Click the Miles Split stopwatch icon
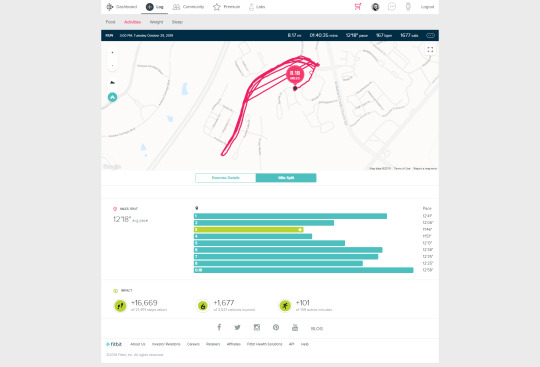The image size is (540, 367). pyautogui.click(x=115, y=209)
